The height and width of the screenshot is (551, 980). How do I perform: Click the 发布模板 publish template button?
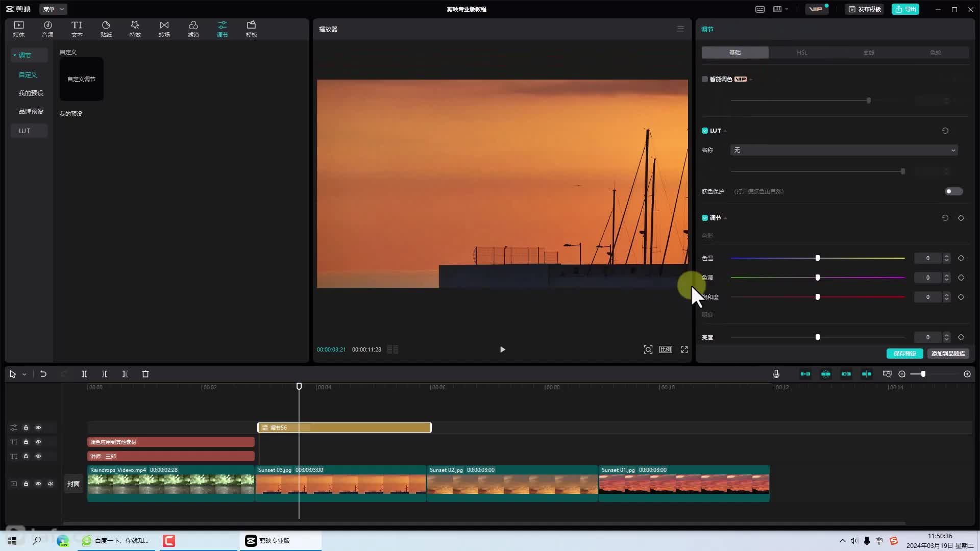(x=865, y=9)
